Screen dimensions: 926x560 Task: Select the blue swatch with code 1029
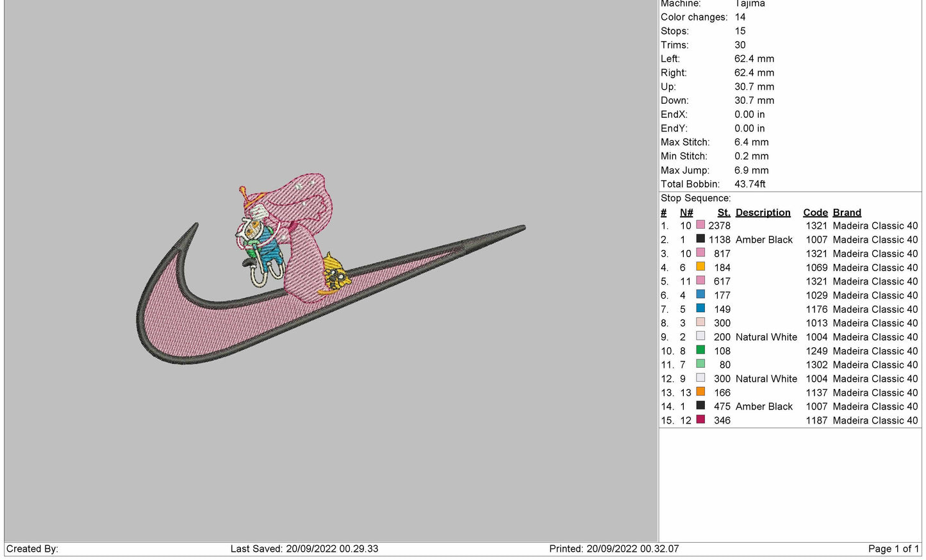pyautogui.click(x=700, y=295)
